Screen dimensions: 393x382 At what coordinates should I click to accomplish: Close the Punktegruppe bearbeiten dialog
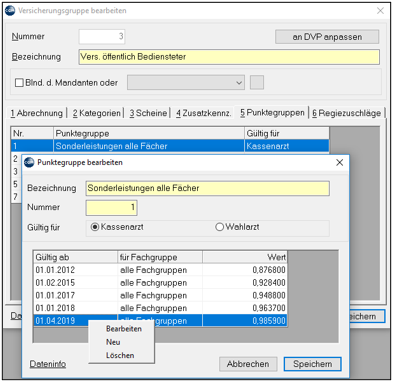[340, 162]
